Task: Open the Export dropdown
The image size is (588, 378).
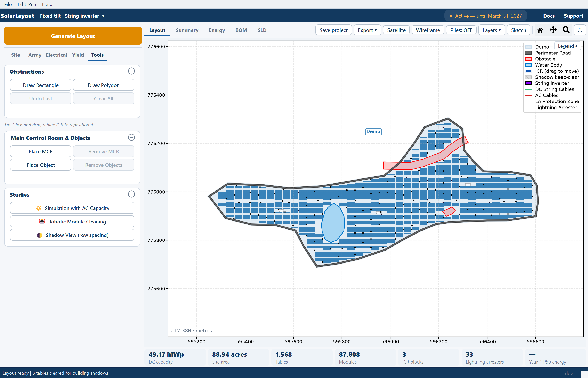Action: [x=367, y=30]
